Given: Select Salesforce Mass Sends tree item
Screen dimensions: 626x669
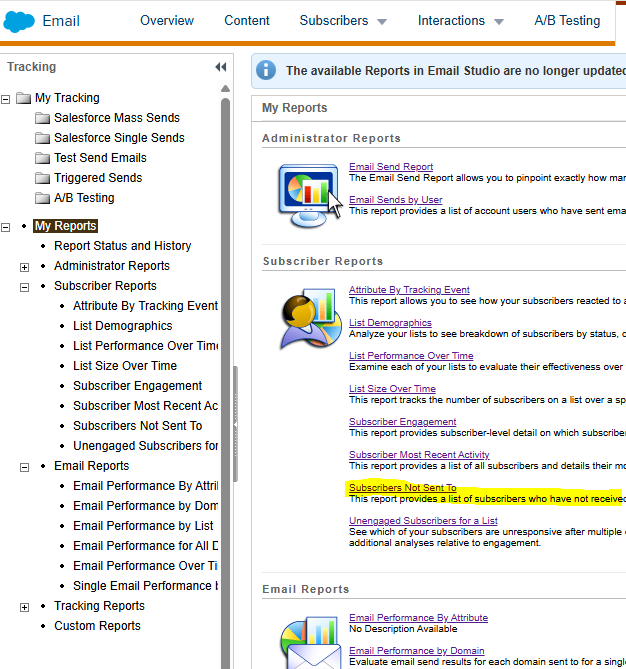Looking at the screenshot, I should (x=116, y=118).
